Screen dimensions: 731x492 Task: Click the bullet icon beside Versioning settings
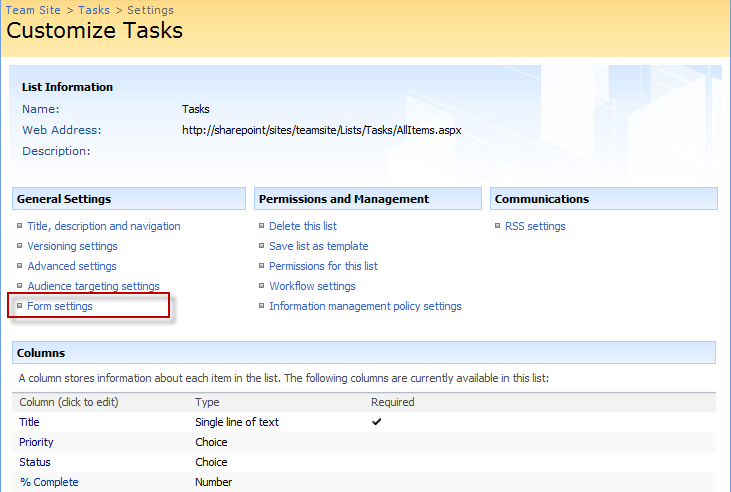[20, 246]
